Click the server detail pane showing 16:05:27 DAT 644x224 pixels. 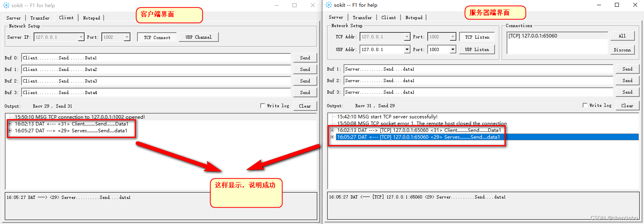[x=483, y=206]
